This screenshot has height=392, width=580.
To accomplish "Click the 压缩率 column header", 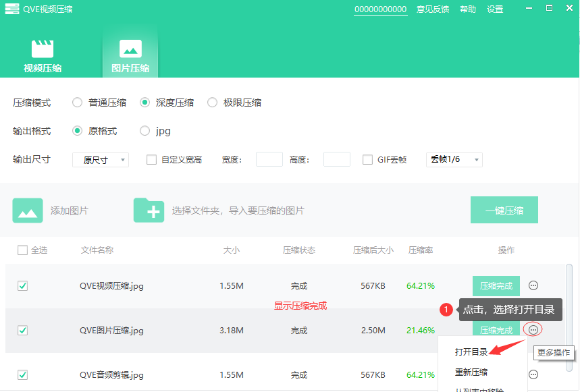I will click(421, 250).
